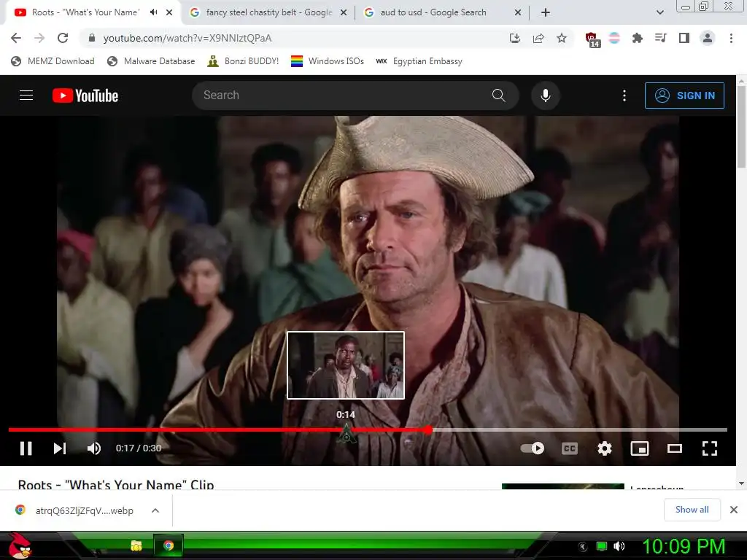Screen dimensions: 747x560
Task: Open Malware Database bookmark
Action: click(x=151, y=61)
